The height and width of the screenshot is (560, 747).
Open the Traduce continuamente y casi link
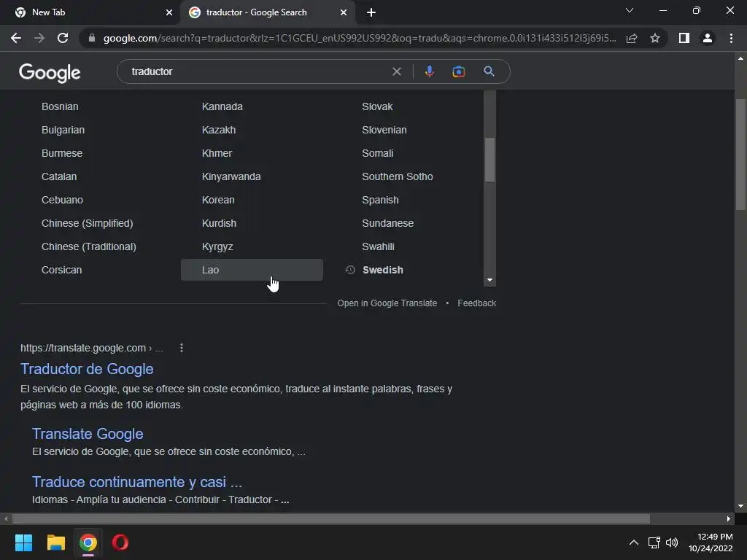137,482
